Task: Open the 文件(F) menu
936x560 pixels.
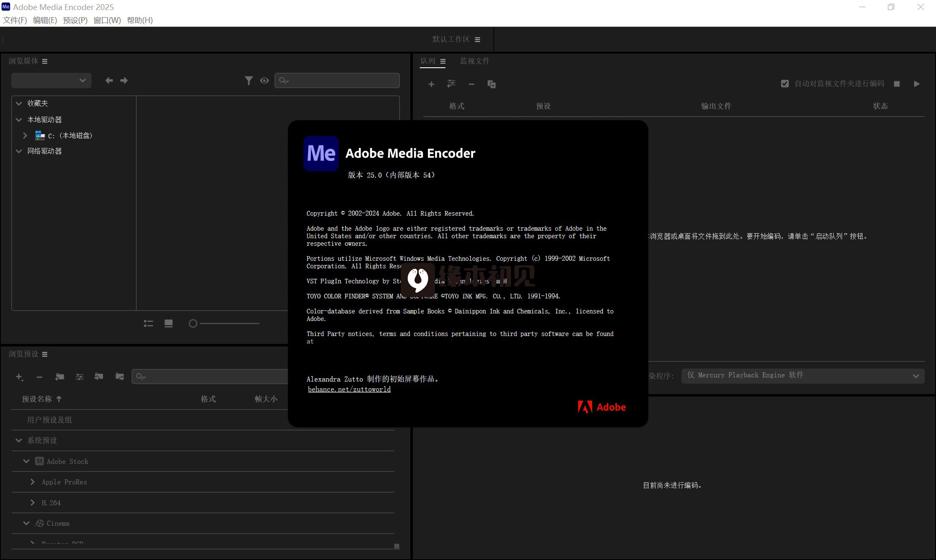Action: pos(15,20)
